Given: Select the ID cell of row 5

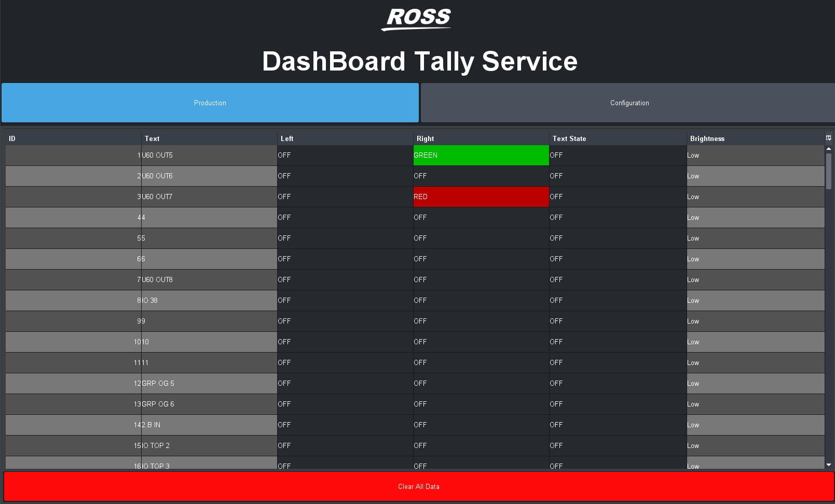Looking at the screenshot, I should tap(73, 239).
